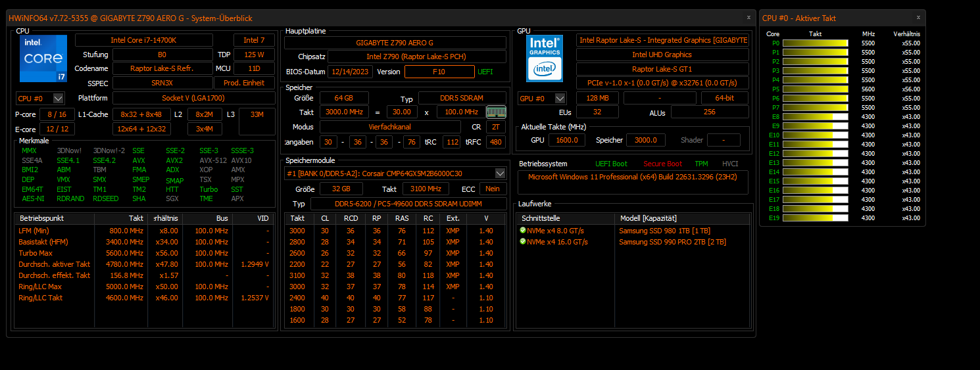Click the Secure Boot label
Viewport: 980px width, 370px height.
coord(662,164)
